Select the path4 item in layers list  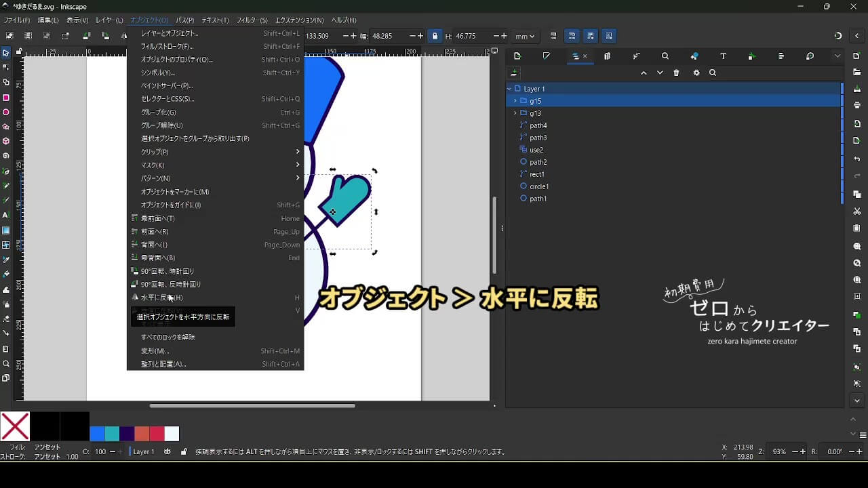[x=538, y=125]
